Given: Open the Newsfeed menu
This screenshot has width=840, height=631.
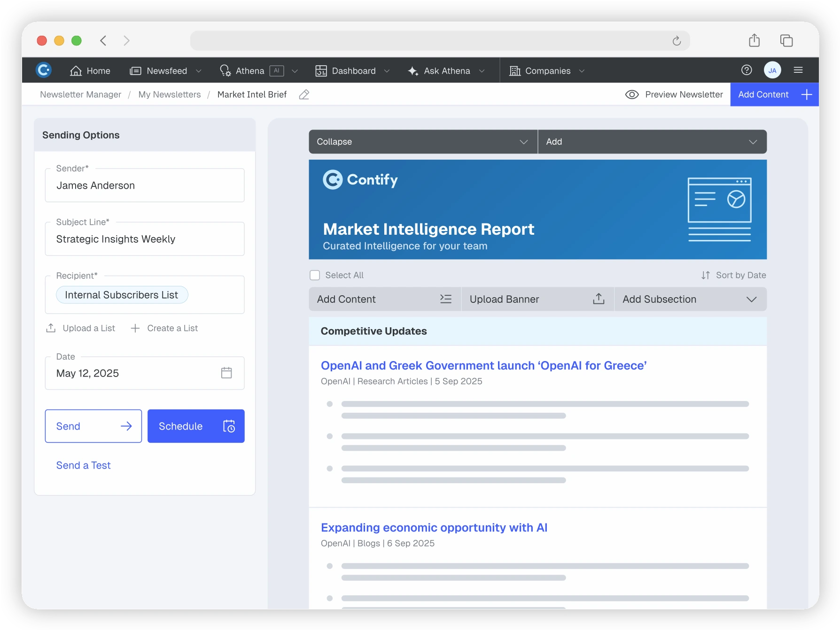Looking at the screenshot, I should pyautogui.click(x=166, y=71).
